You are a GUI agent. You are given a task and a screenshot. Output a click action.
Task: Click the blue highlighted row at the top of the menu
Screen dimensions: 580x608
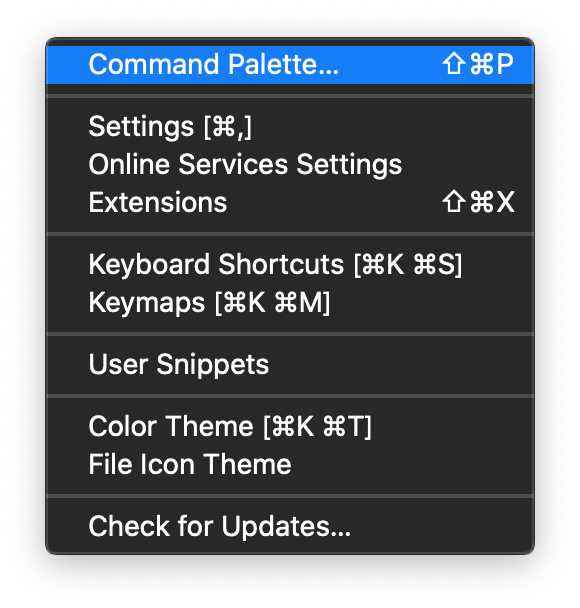point(290,64)
